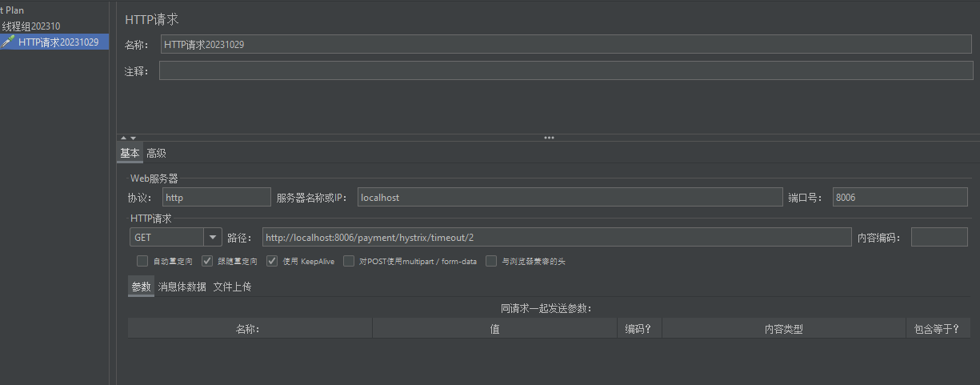
Task: Open the 消息体数据 tab
Action: 182,287
